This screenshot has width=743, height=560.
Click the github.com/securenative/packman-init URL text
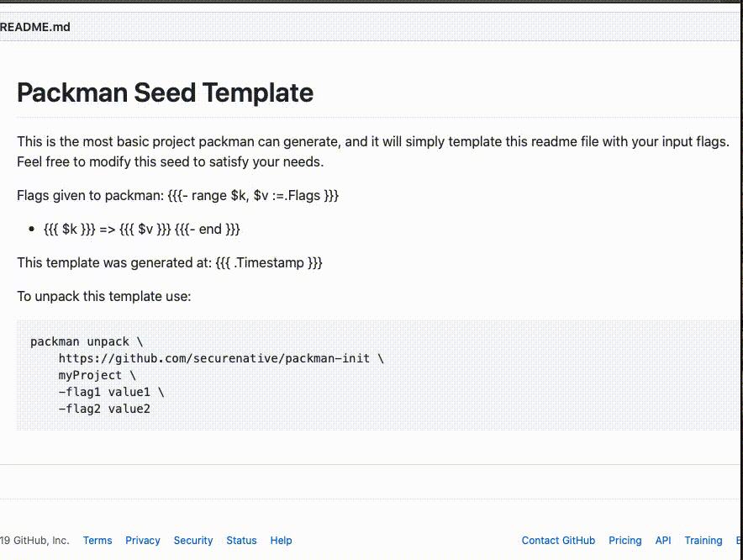tap(220, 358)
